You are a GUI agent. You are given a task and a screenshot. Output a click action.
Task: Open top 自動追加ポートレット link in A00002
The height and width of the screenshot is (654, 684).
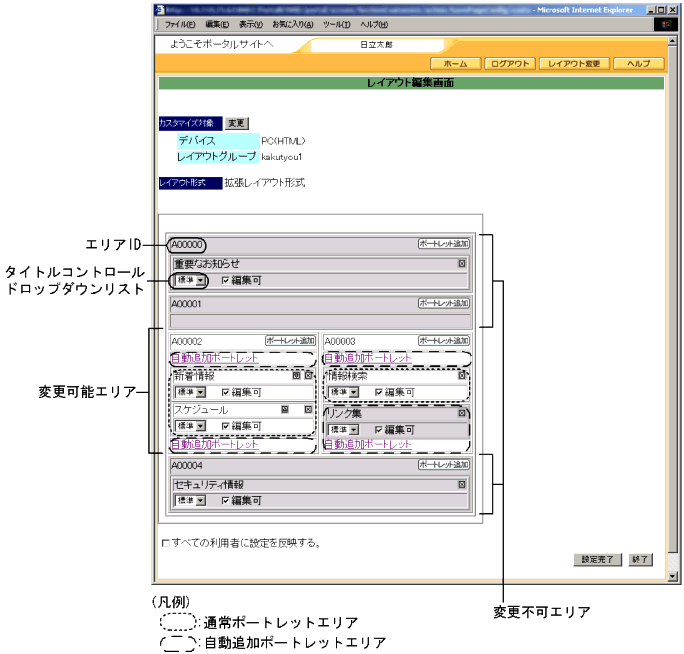tap(214, 358)
